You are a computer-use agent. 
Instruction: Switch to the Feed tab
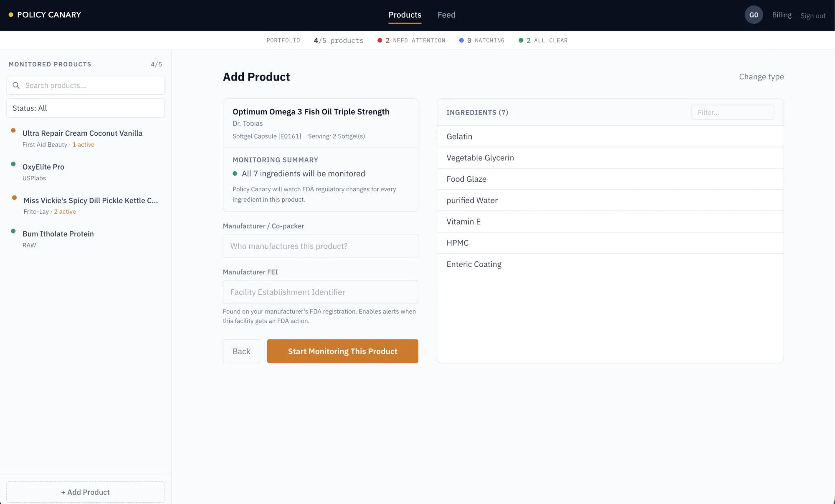pyautogui.click(x=446, y=15)
